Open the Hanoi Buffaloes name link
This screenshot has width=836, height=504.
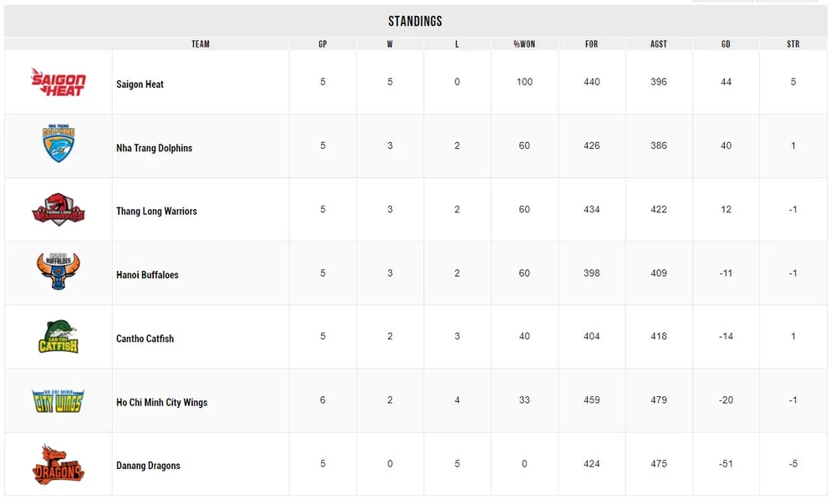pos(147,275)
